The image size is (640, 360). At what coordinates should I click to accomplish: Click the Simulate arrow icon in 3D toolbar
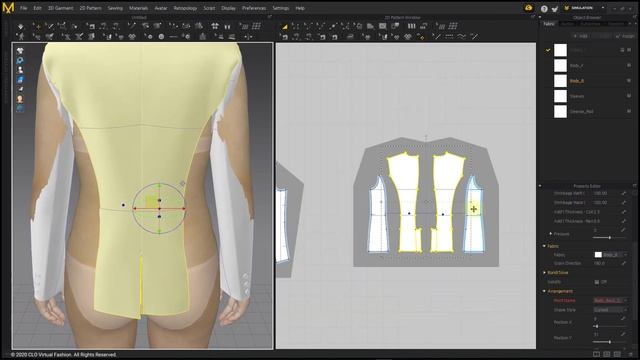(20, 27)
